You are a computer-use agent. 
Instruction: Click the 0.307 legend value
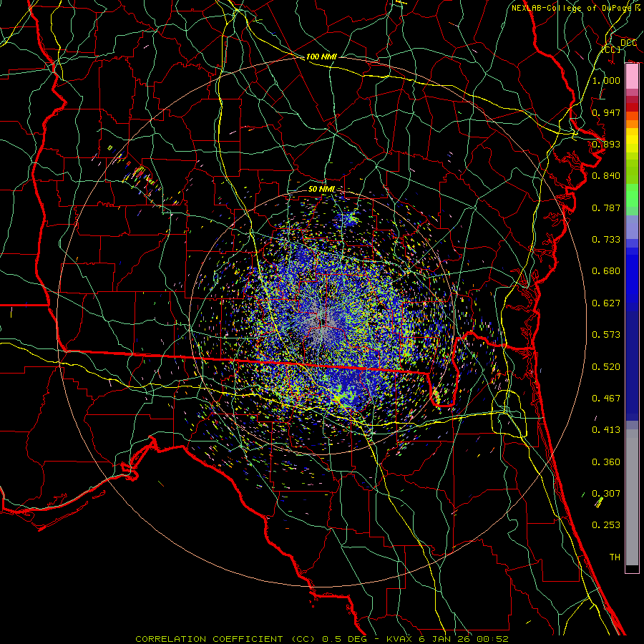pos(606,493)
